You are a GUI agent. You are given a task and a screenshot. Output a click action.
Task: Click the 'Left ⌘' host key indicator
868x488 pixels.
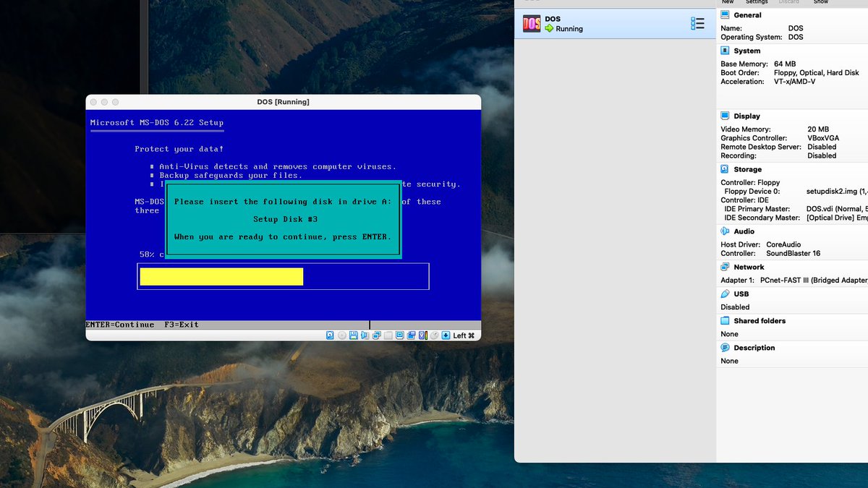click(x=464, y=335)
